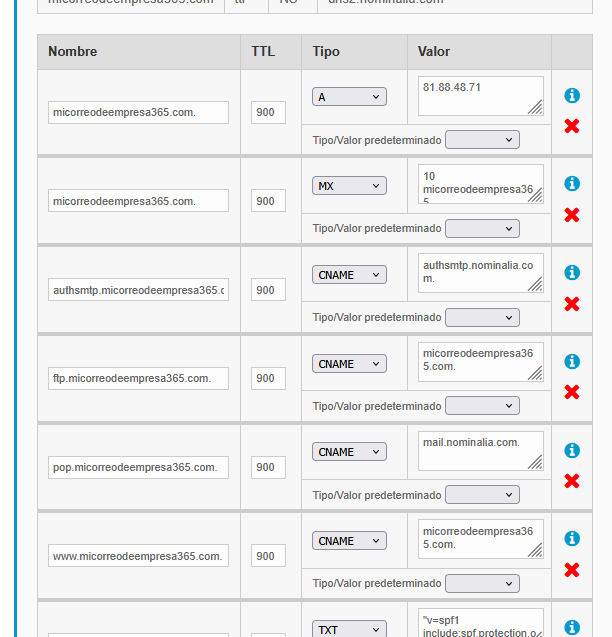Show info for the www CNAME record
The image size is (612, 637).
pyautogui.click(x=572, y=539)
